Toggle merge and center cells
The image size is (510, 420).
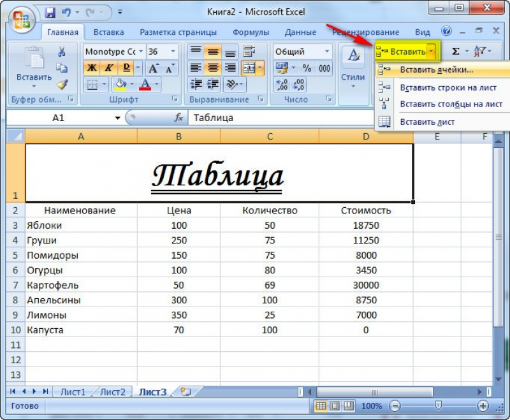click(249, 68)
